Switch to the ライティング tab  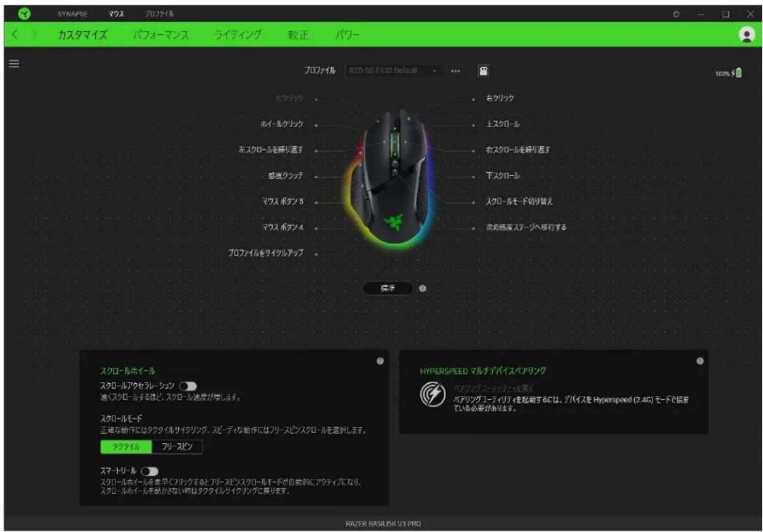point(238,36)
